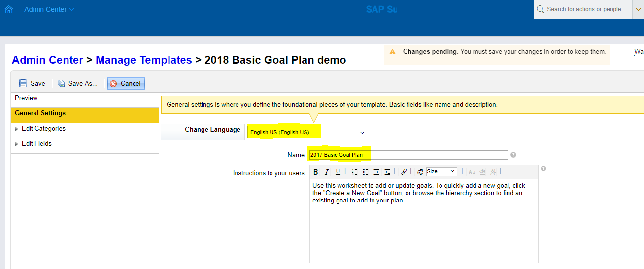This screenshot has height=269, width=644.
Task: Expand Edit Fields triangle
Action: [x=17, y=144]
